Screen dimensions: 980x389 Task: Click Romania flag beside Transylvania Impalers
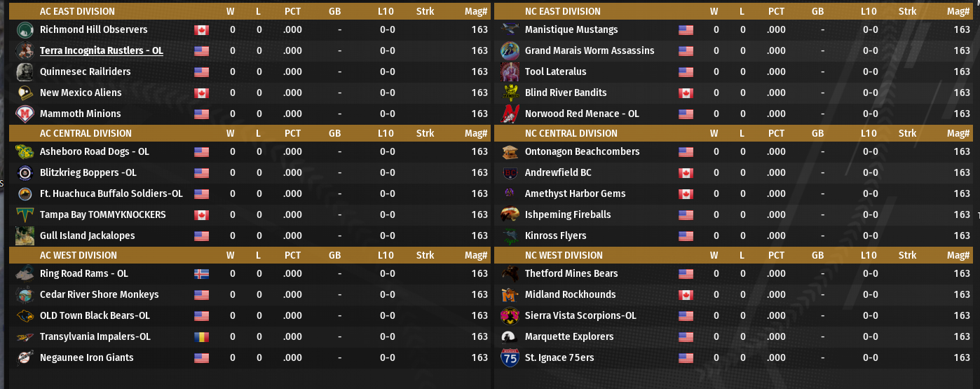tap(201, 337)
